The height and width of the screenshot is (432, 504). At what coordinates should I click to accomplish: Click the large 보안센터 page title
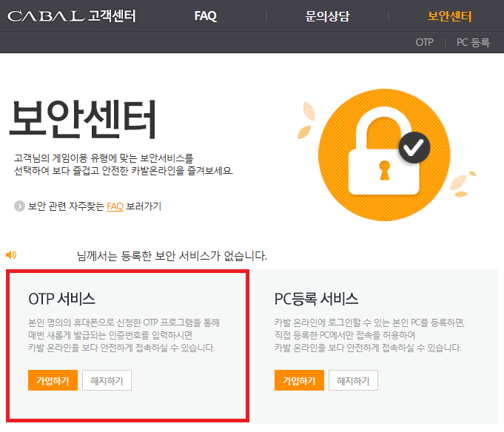pyautogui.click(x=83, y=119)
